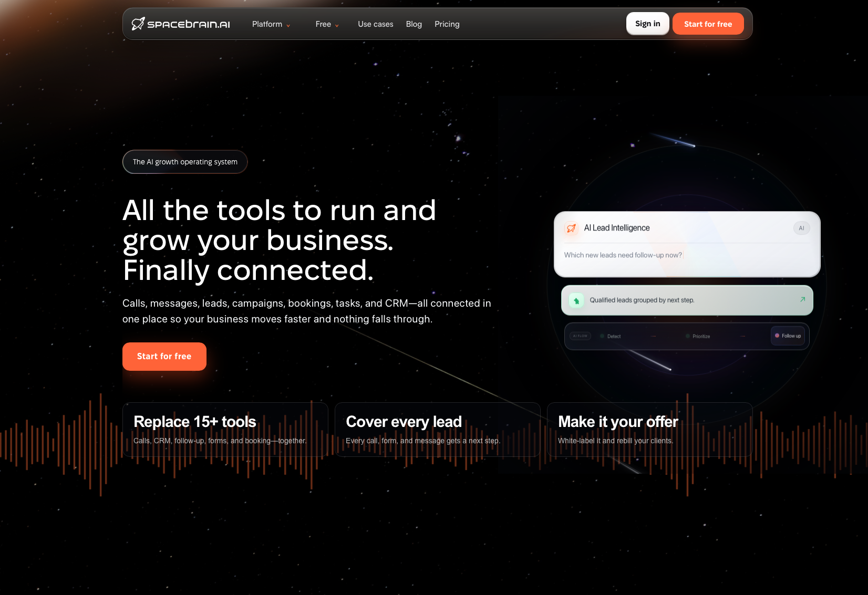Click the hero Start for free button
Image resolution: width=868 pixels, height=595 pixels.
pos(164,357)
